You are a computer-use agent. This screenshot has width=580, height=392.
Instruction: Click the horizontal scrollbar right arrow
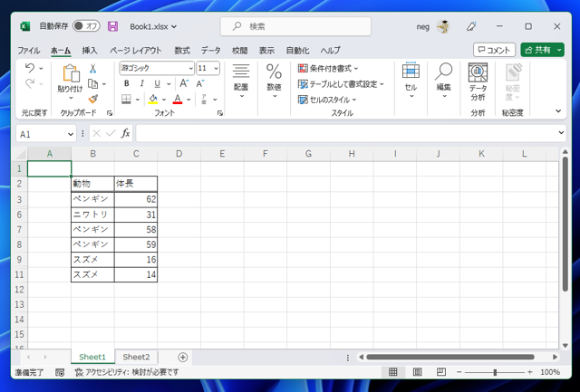555,357
